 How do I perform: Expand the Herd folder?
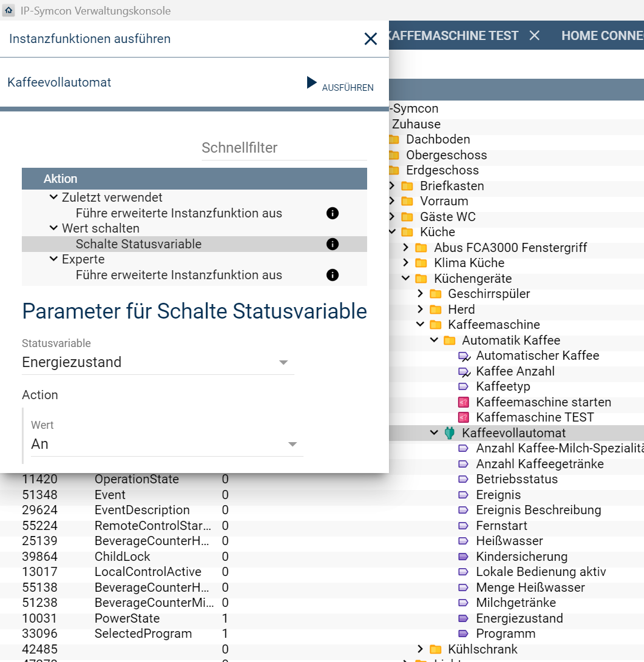[420, 309]
